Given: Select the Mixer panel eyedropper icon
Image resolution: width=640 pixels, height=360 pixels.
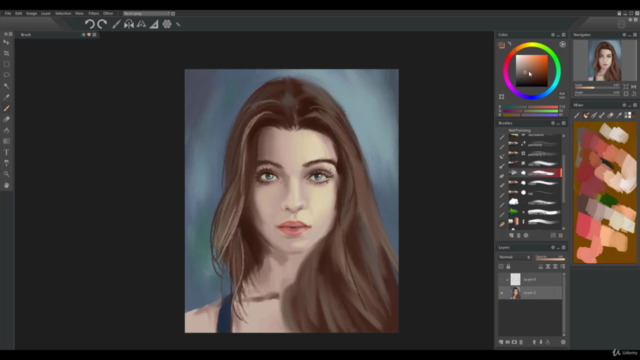Looking at the screenshot, I should pyautogui.click(x=619, y=116).
